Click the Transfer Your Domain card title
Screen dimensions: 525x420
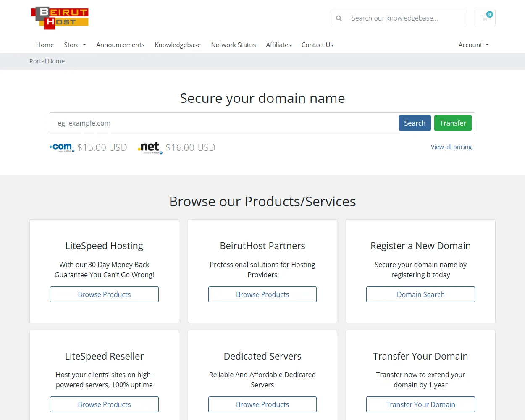420,356
